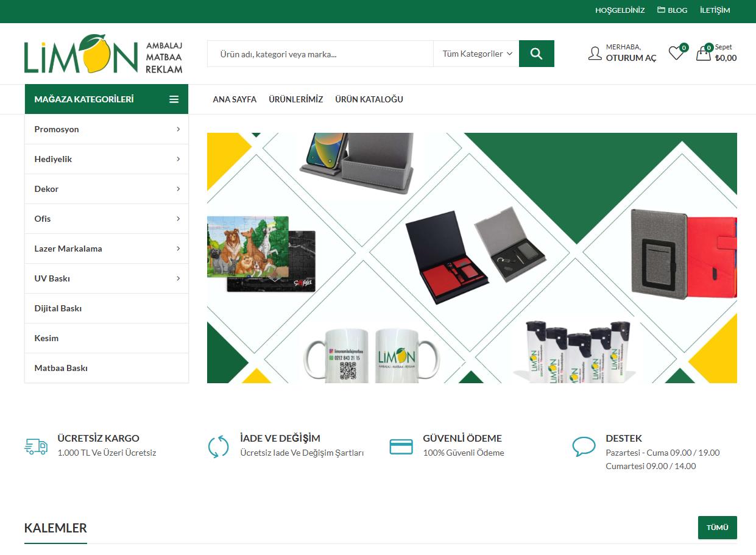Click the Sepet ₺0,00 total text
The height and width of the screenshot is (555, 756).
coord(725,53)
